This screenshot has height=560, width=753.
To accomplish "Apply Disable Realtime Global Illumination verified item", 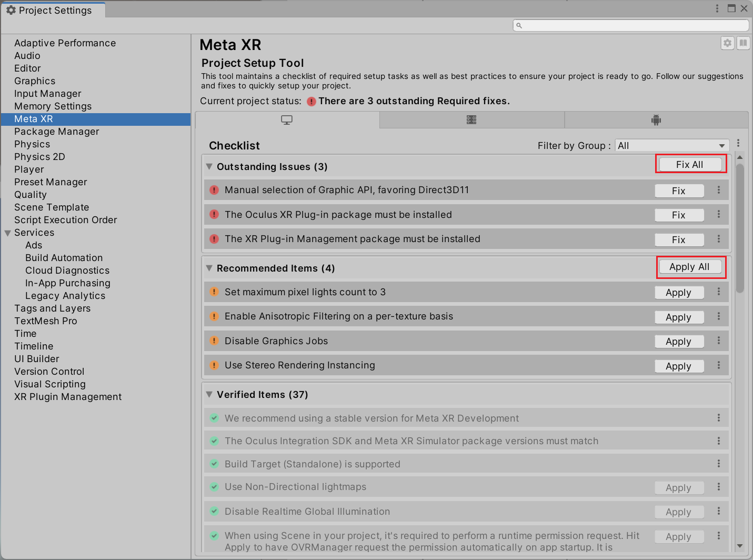I will pos(679,512).
